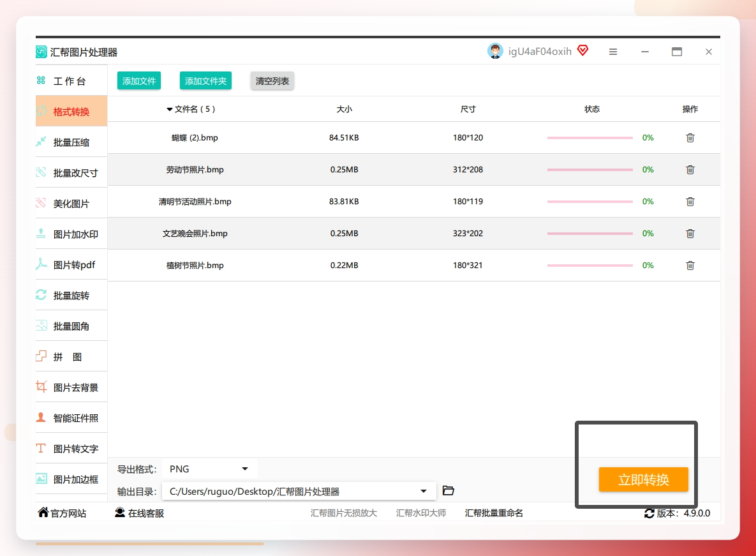Delete 文艺晚会照片.bmp using its trash icon
756x556 pixels.
point(690,234)
